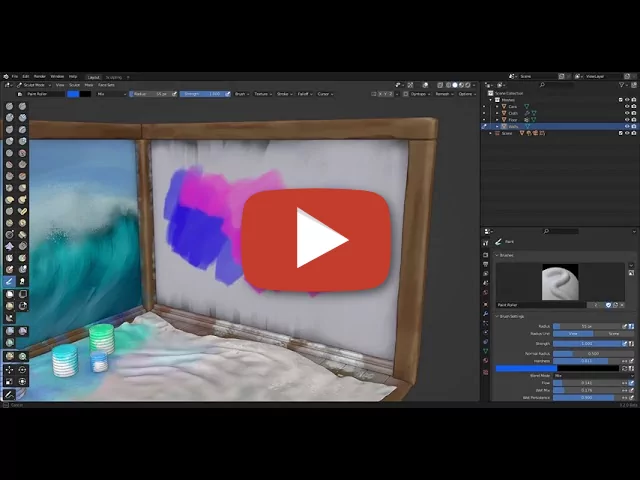The height and width of the screenshot is (480, 640).
Task: Open the Edit menu
Action: tap(26, 76)
